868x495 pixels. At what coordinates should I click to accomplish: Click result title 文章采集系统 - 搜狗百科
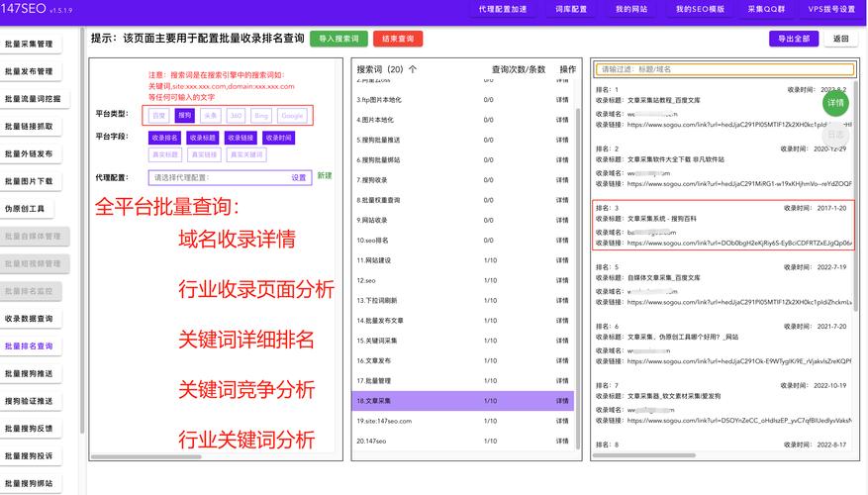click(x=662, y=219)
